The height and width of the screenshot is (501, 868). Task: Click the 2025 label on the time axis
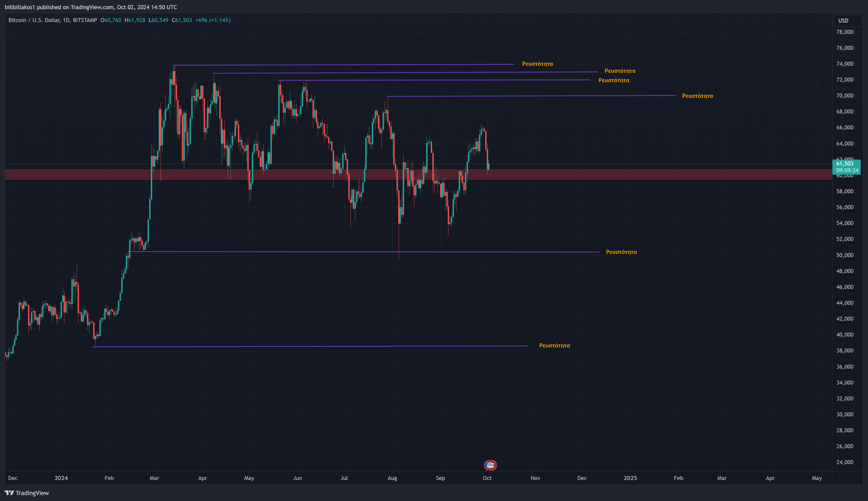[630, 478]
